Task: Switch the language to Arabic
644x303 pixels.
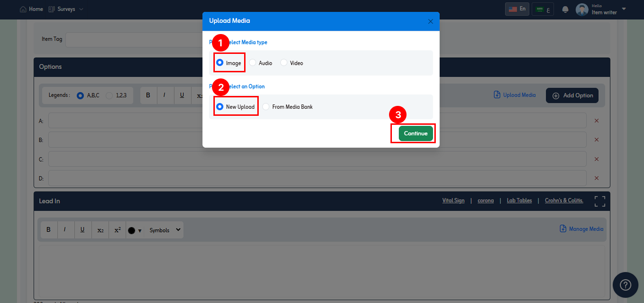Action: point(543,9)
